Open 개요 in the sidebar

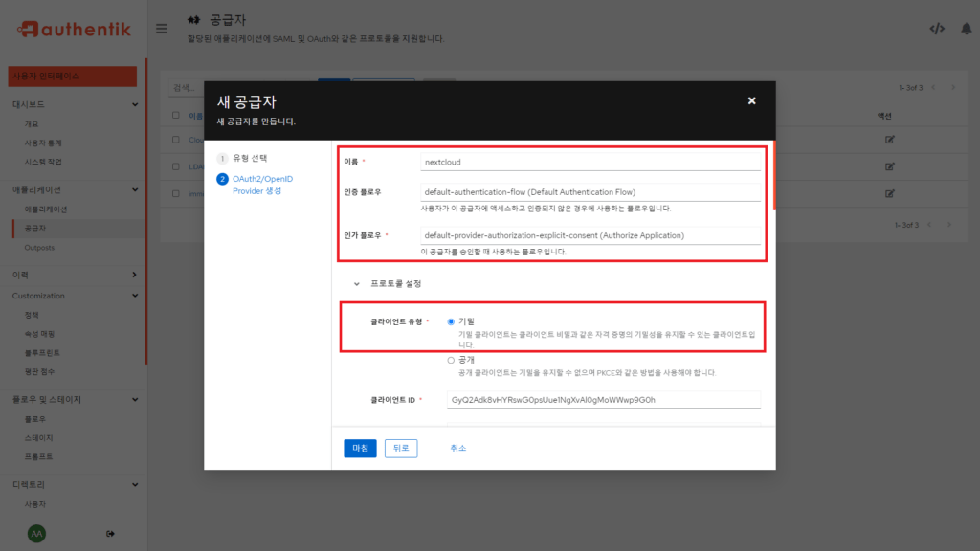tap(32, 123)
